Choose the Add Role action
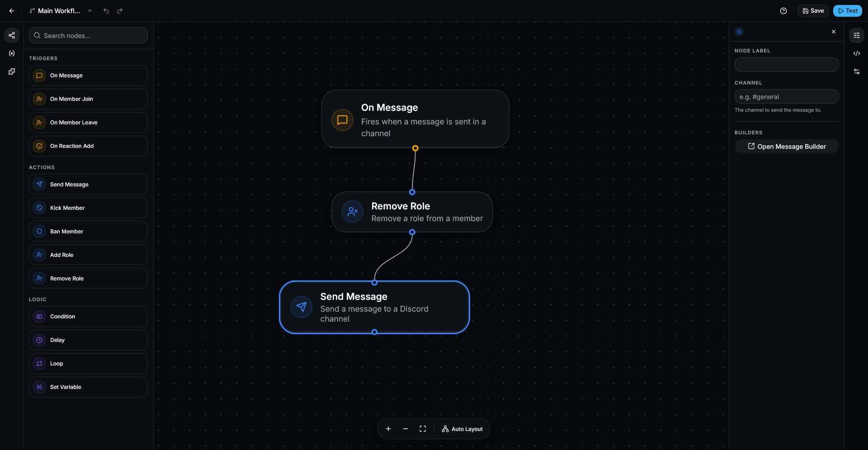The height and width of the screenshot is (450, 868). [88, 255]
